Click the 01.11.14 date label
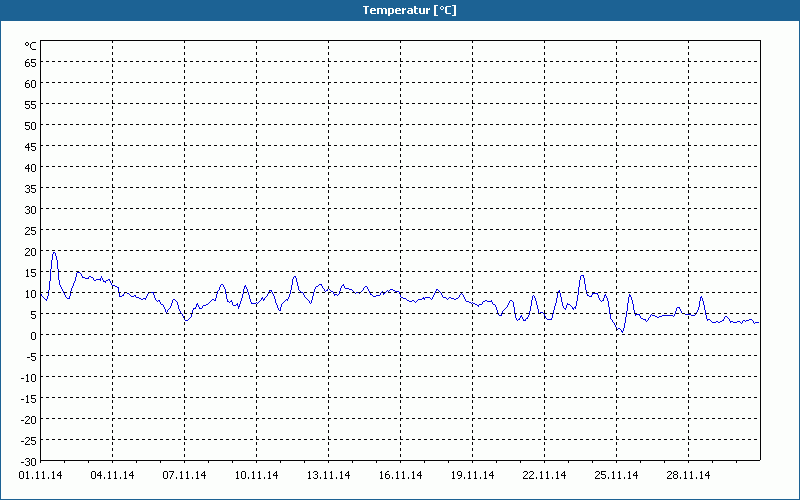 click(41, 475)
